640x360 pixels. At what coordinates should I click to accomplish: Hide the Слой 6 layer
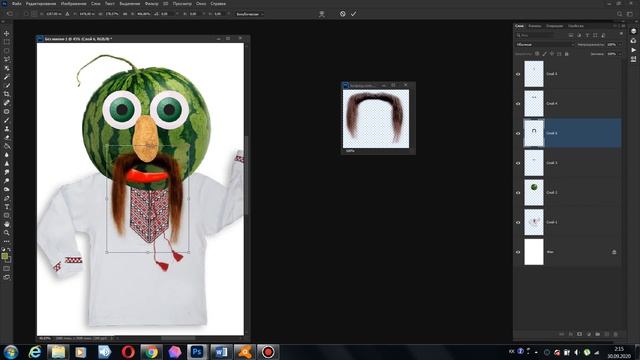[x=518, y=133]
